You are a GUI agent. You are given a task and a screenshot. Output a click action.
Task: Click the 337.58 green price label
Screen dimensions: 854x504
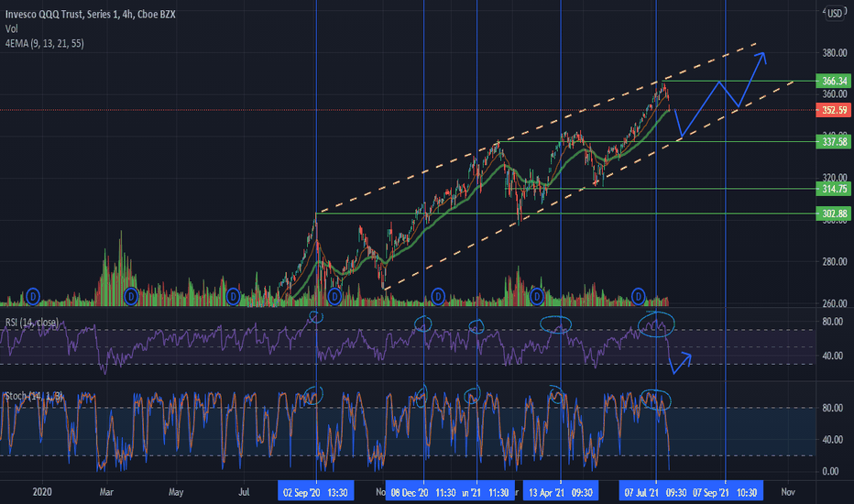834,142
